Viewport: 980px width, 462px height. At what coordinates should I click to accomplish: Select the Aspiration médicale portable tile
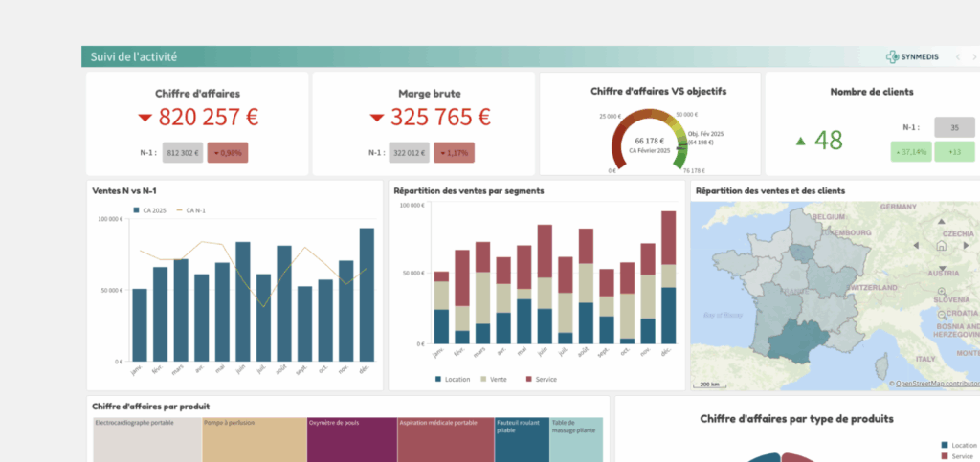pyautogui.click(x=446, y=440)
